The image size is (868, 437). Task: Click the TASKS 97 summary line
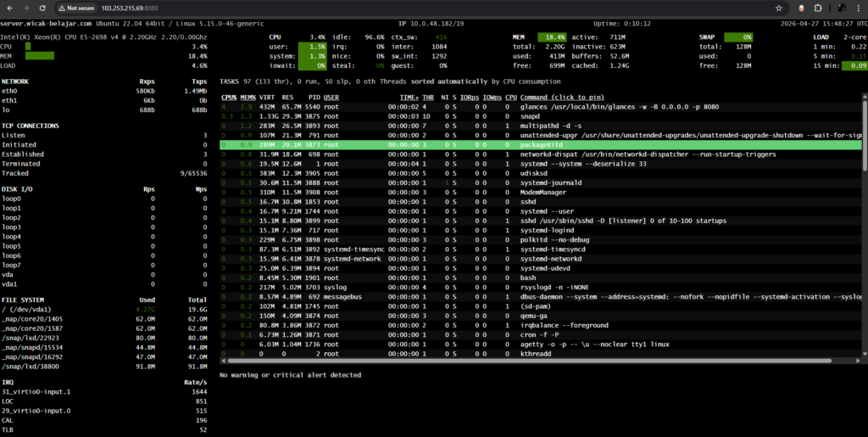(390, 81)
